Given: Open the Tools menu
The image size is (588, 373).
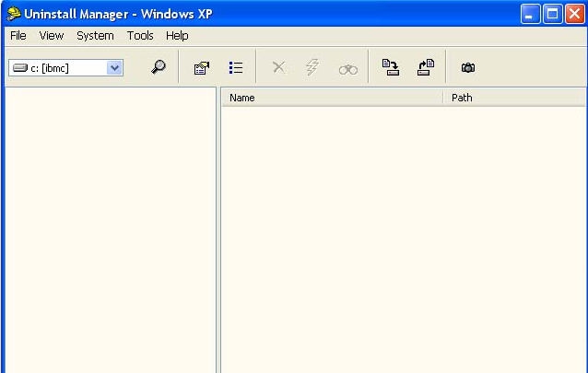Looking at the screenshot, I should click(140, 36).
